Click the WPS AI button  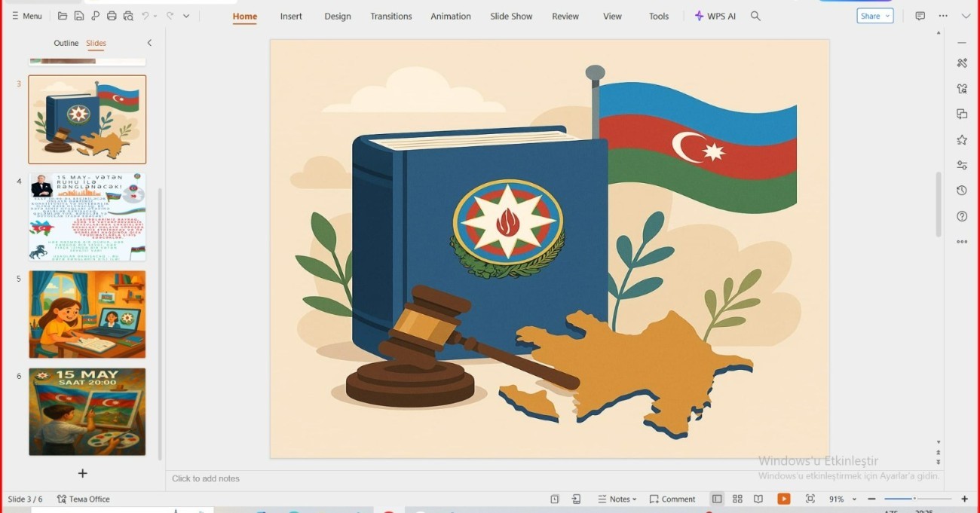tap(715, 16)
